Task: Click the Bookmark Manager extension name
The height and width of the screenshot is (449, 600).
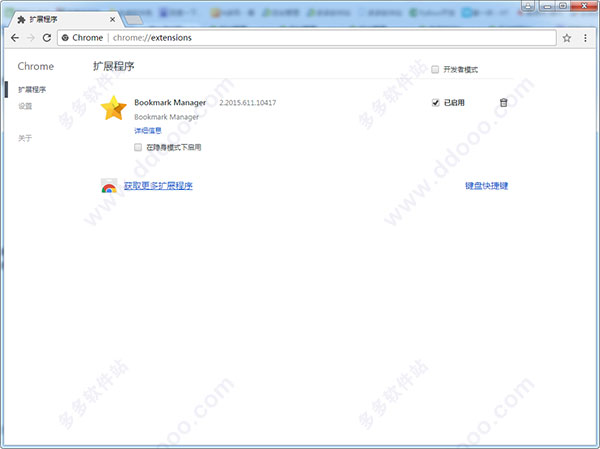Action: 170,103
